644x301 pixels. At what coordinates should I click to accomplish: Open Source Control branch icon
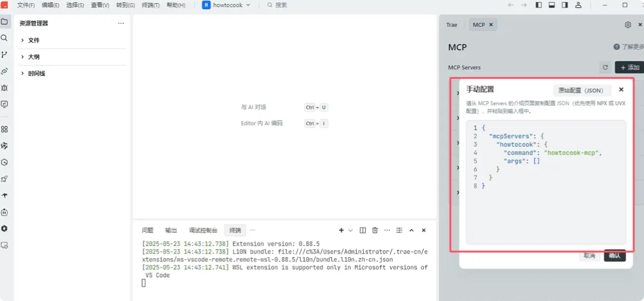pyautogui.click(x=4, y=55)
